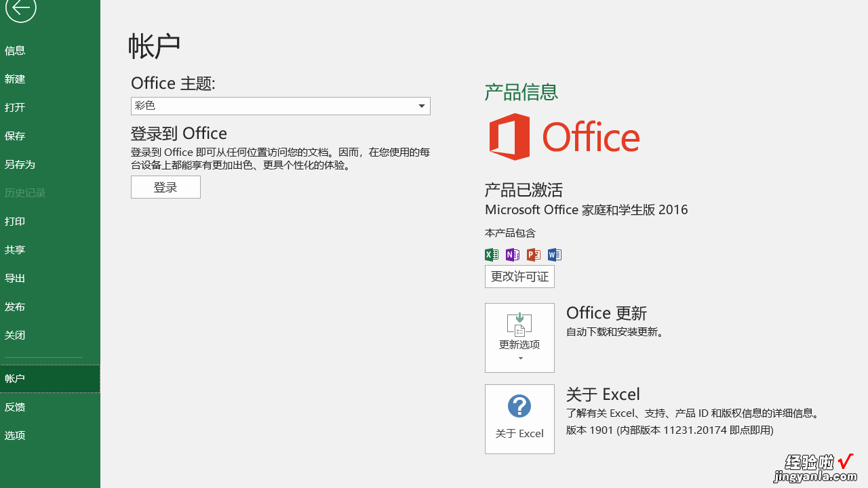Select 导出 in the sidebar
Screen dimensions: 868x488
click(x=50, y=278)
